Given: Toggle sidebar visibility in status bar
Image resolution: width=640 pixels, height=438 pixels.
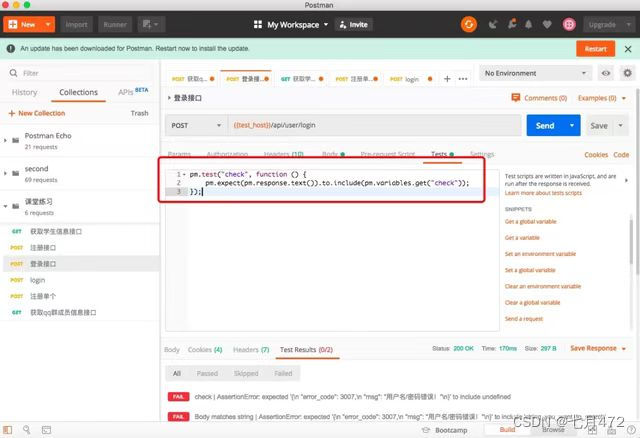Looking at the screenshot, I should [x=8, y=429].
